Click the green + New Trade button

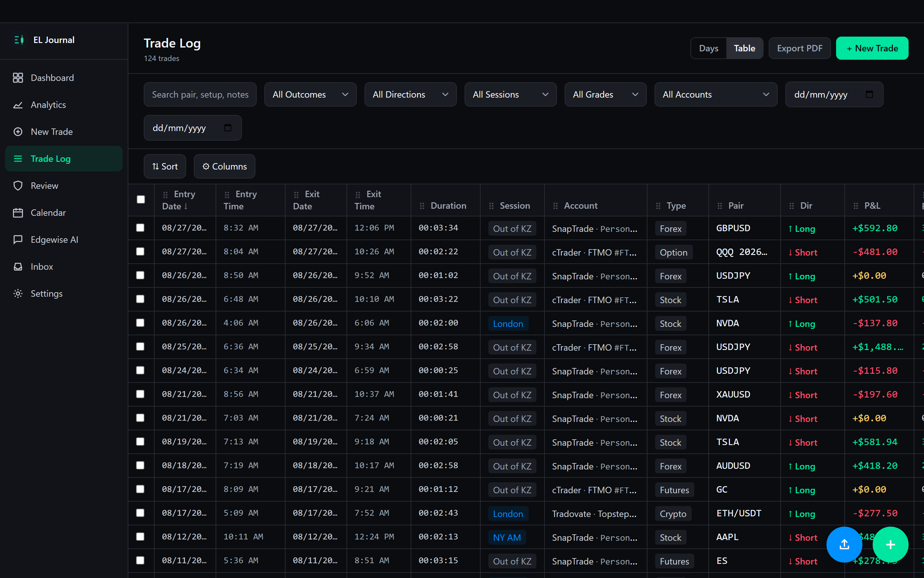coord(872,48)
